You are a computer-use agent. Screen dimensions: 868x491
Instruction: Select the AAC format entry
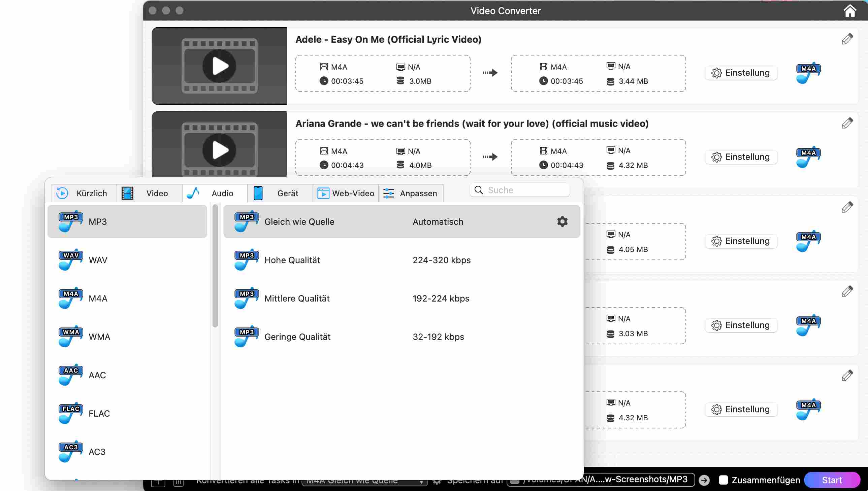(x=97, y=375)
